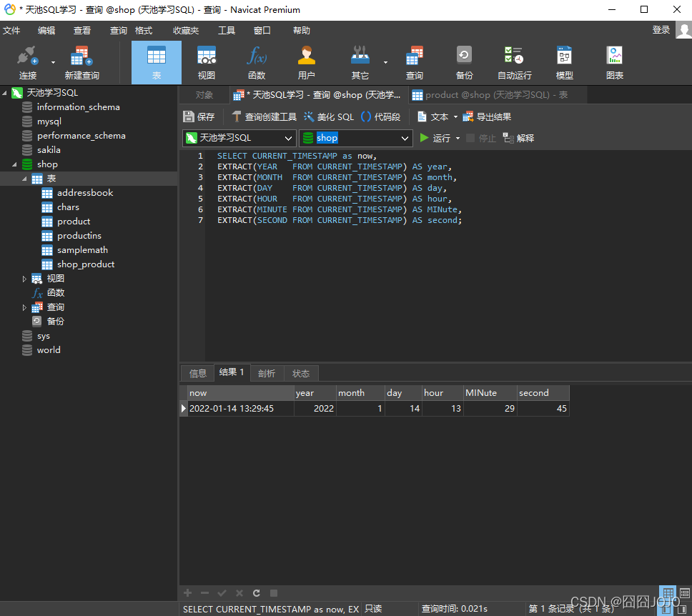Switch to the product @shop table tab
This screenshot has width=692, height=616.
[498, 95]
